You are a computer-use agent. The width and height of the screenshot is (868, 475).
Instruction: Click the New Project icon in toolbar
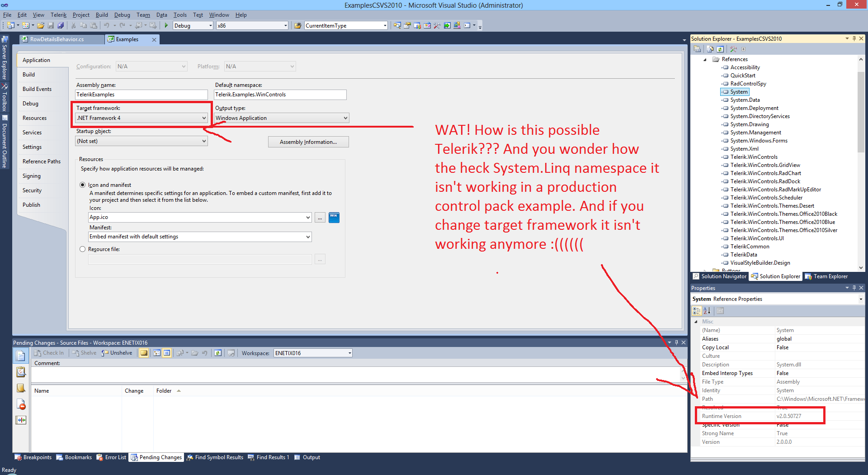click(x=11, y=25)
